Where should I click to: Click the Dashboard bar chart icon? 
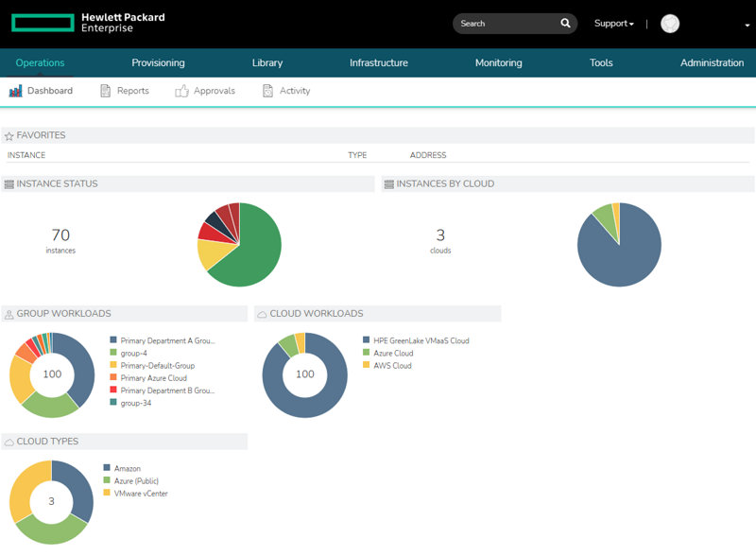point(15,91)
